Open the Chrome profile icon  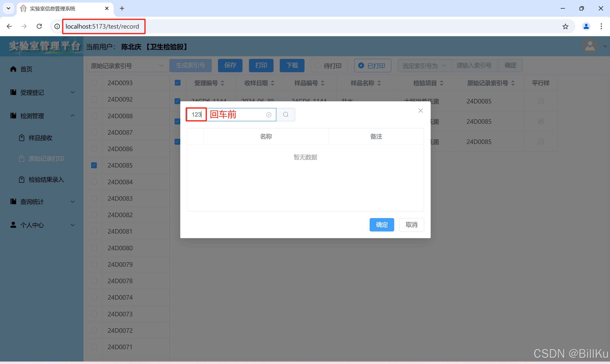pyautogui.click(x=586, y=26)
